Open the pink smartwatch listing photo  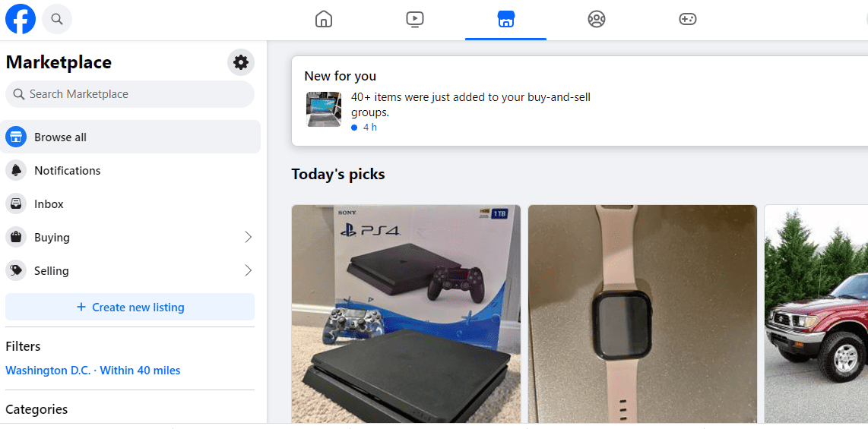pos(643,314)
